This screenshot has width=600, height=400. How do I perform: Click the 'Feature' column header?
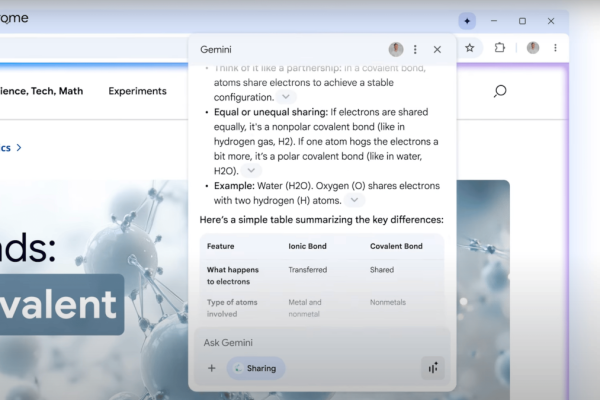point(220,246)
